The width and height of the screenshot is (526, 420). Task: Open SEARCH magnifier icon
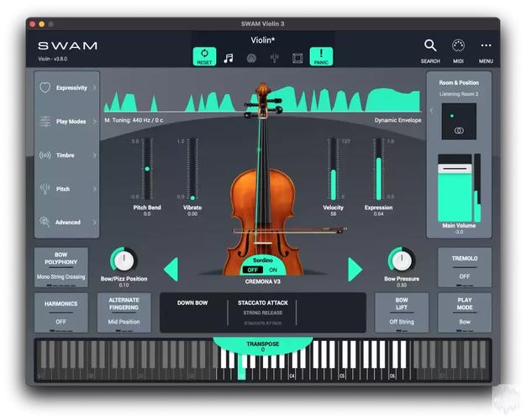coord(430,45)
